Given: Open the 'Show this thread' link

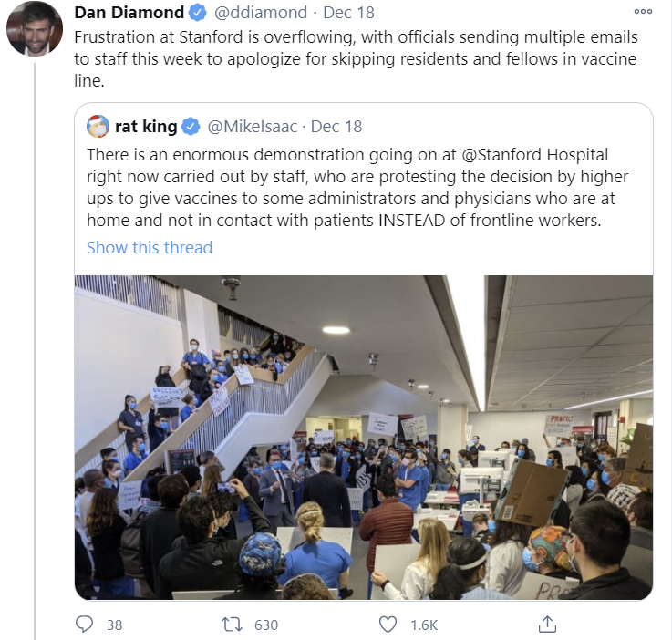Looking at the screenshot, I should click(150, 248).
